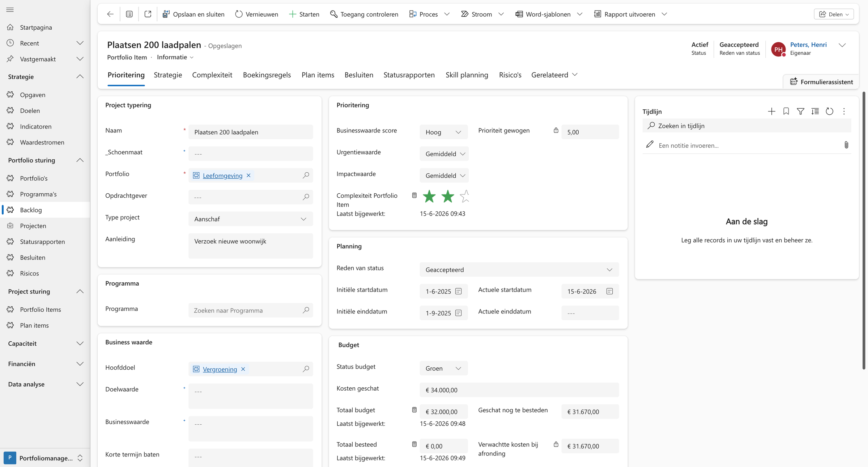This screenshot has width=868, height=467.
Task: Search the Portfolio lookup magnifier
Action: click(306, 175)
